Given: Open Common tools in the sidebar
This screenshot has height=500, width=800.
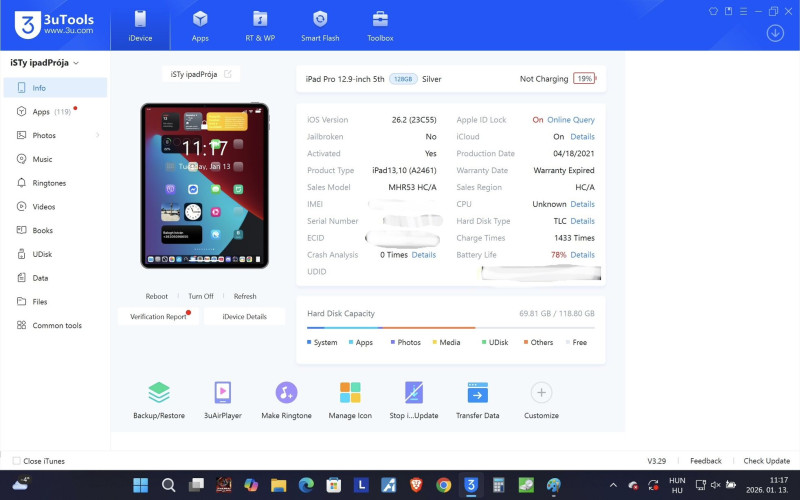Looking at the screenshot, I should coord(55,325).
